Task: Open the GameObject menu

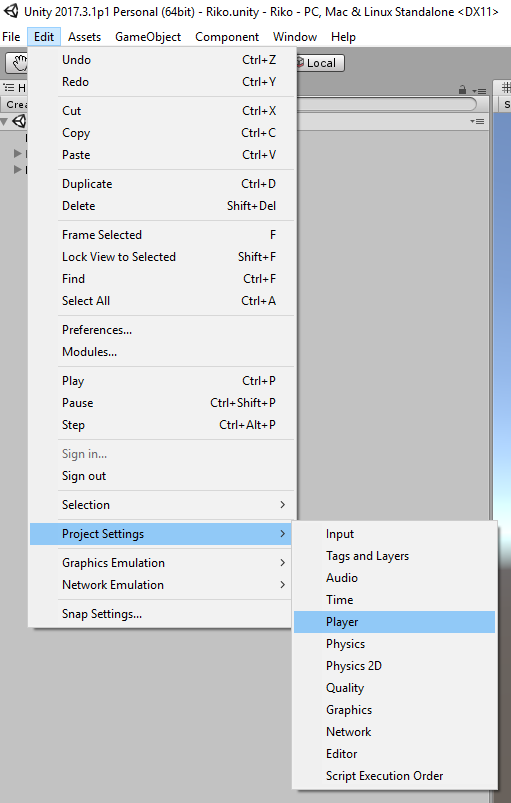Action: click(x=148, y=37)
